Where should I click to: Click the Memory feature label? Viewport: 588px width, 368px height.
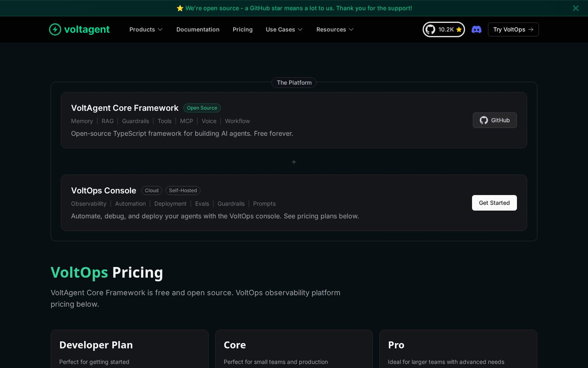(x=82, y=121)
